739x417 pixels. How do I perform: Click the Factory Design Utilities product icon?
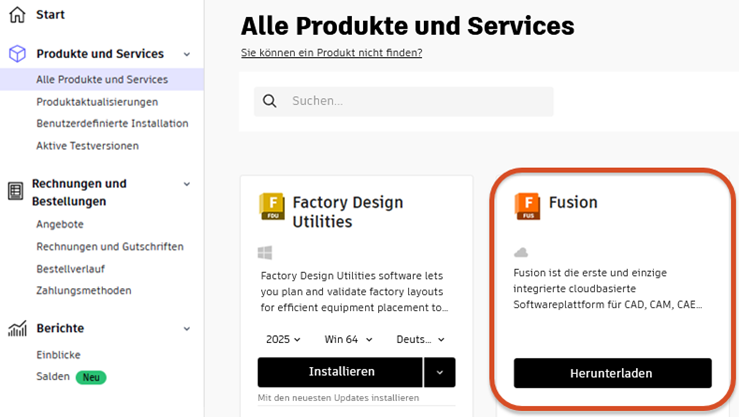coord(271,206)
